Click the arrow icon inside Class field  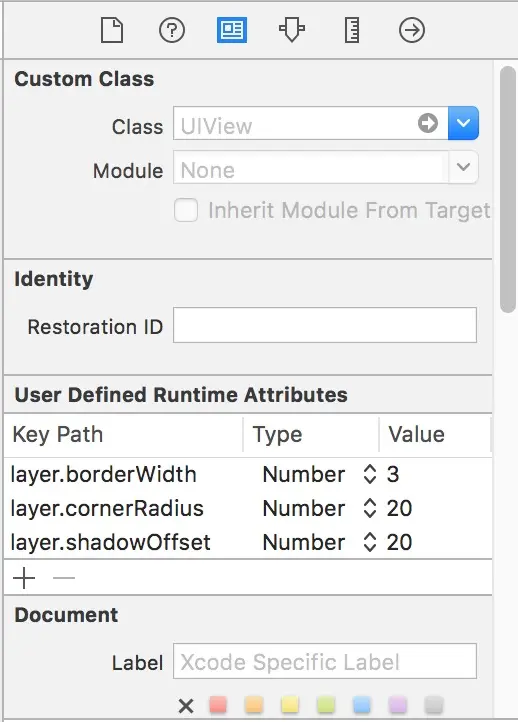(428, 123)
